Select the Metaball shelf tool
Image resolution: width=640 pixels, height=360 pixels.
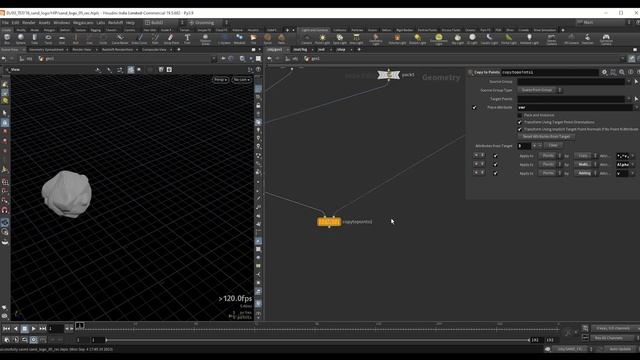click(240, 39)
